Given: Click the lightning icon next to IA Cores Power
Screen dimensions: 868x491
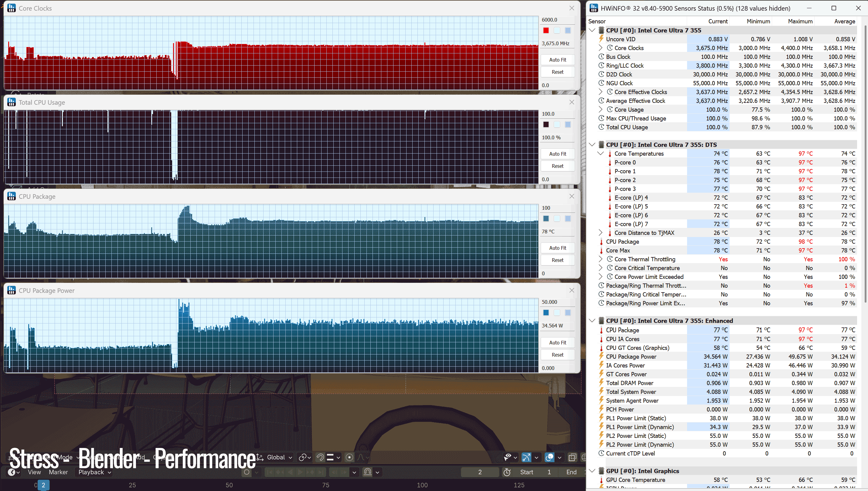Looking at the screenshot, I should pos(601,365).
